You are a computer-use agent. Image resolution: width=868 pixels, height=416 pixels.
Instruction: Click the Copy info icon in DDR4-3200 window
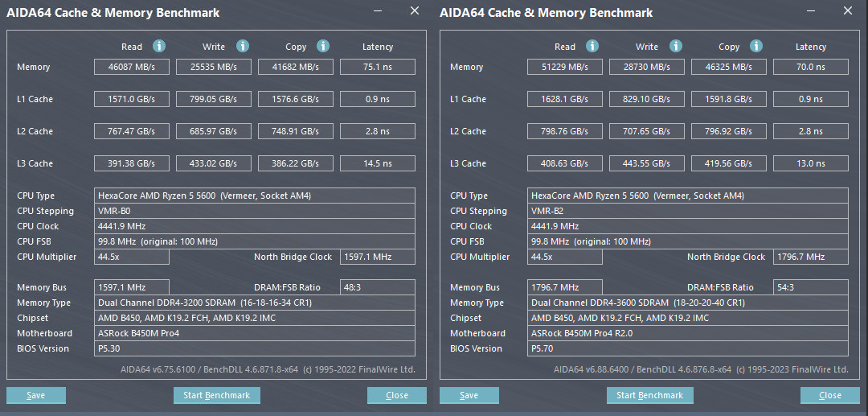coord(323,47)
